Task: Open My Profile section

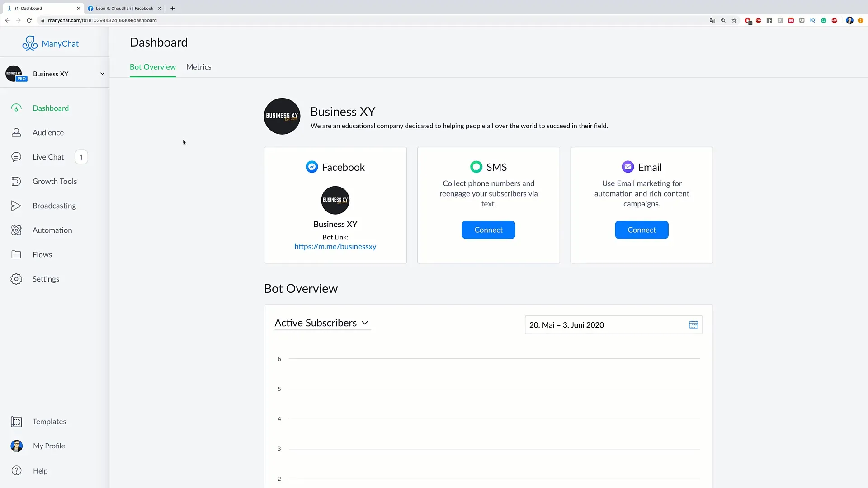Action: coord(49,446)
